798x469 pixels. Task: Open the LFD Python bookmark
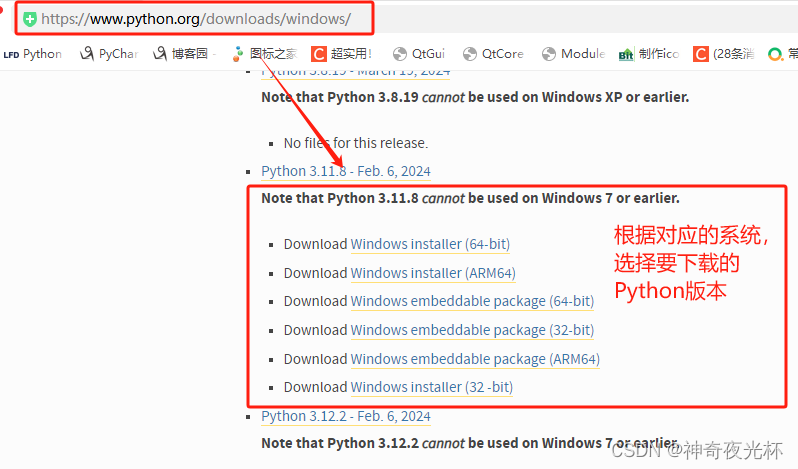coord(33,54)
